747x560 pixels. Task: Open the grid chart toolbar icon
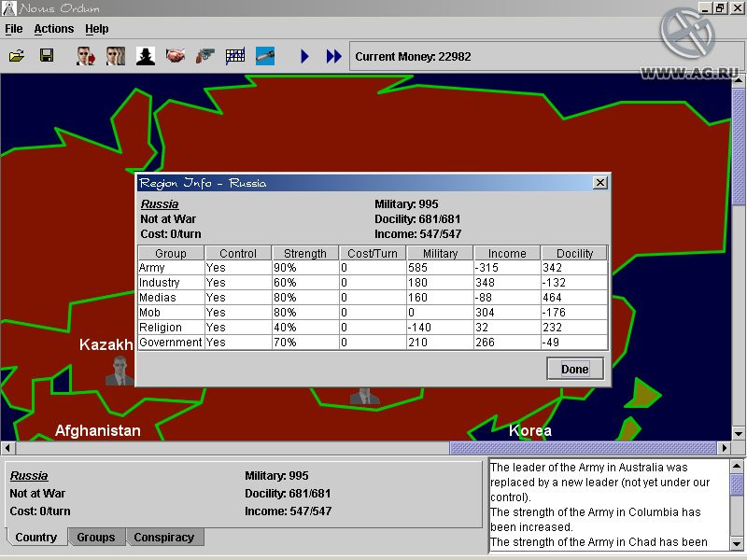pyautogui.click(x=235, y=56)
